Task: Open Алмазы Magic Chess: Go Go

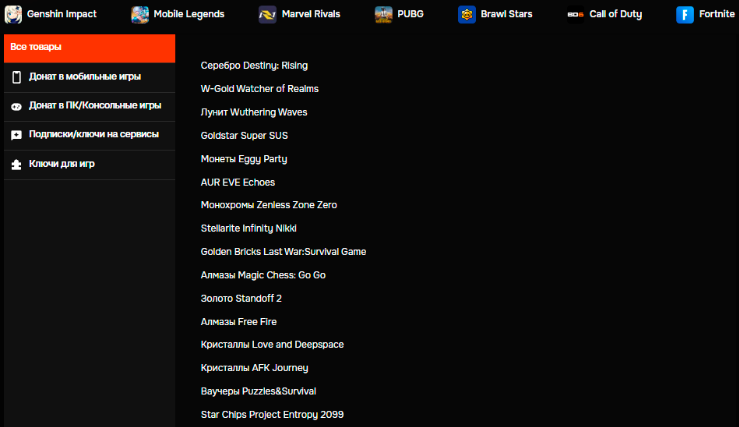Action: pos(263,275)
